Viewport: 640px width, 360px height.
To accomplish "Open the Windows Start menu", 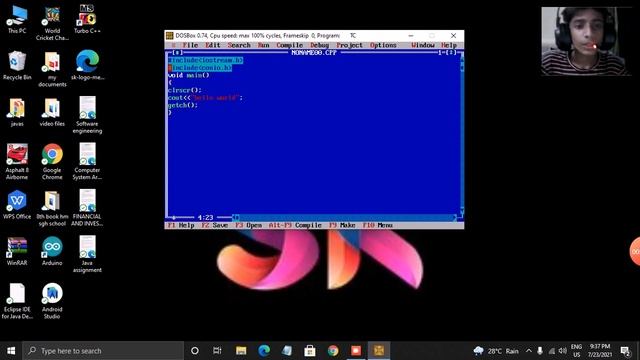I will click(x=11, y=351).
